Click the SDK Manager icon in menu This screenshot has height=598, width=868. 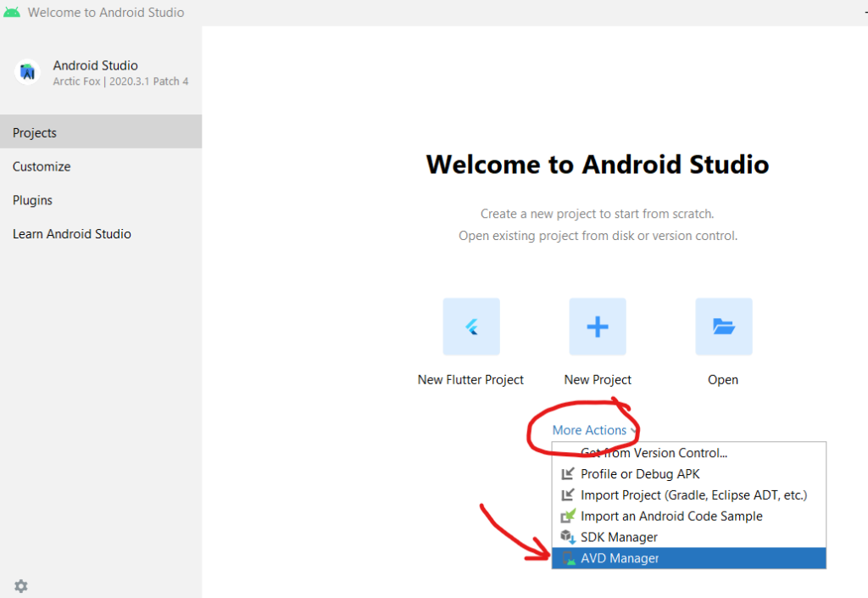pyautogui.click(x=567, y=537)
